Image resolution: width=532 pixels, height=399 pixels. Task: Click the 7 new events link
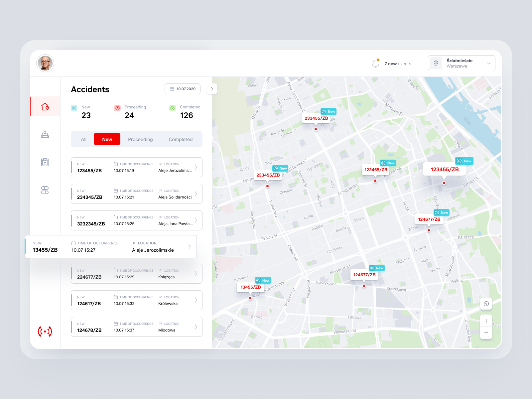point(398,64)
